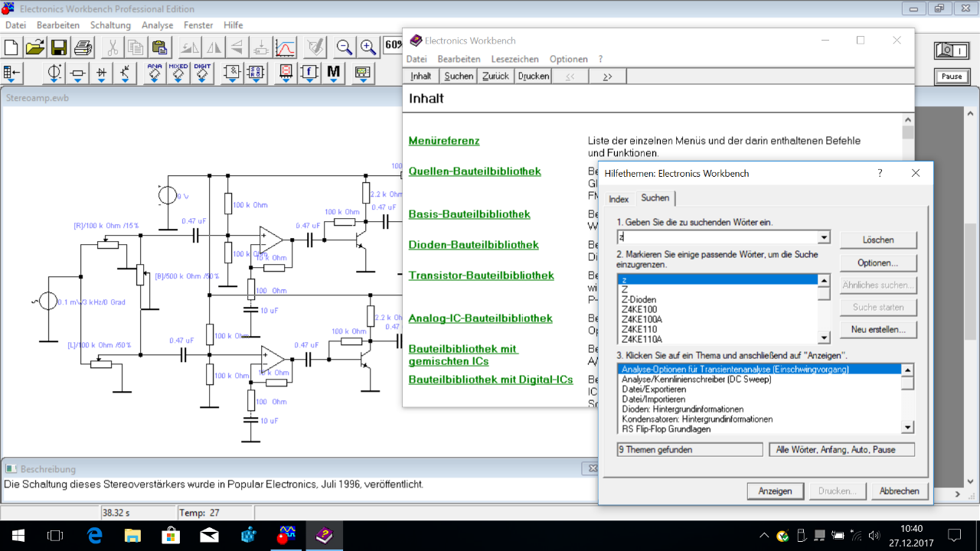The width and height of the screenshot is (980, 551).
Task: Open the Schaltung menu
Action: click(x=110, y=25)
